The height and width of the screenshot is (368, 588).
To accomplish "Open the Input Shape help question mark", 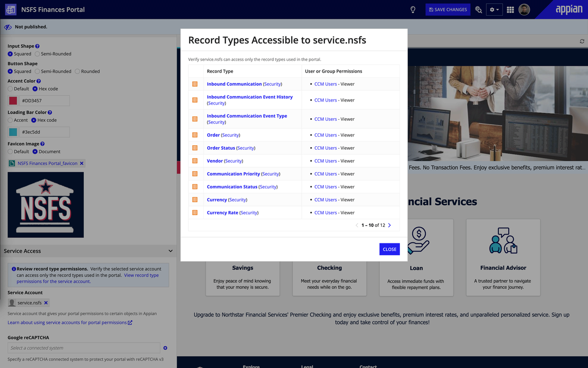I will pyautogui.click(x=38, y=46).
